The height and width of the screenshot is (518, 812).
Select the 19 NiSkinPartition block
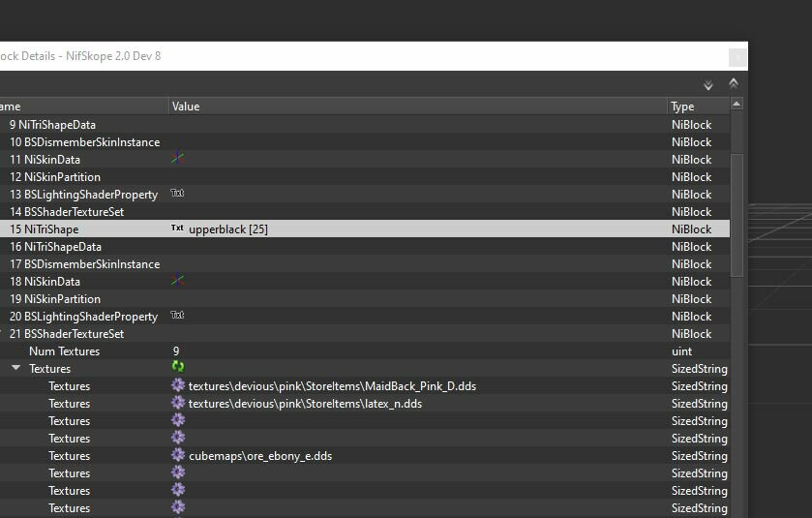pyautogui.click(x=365, y=299)
